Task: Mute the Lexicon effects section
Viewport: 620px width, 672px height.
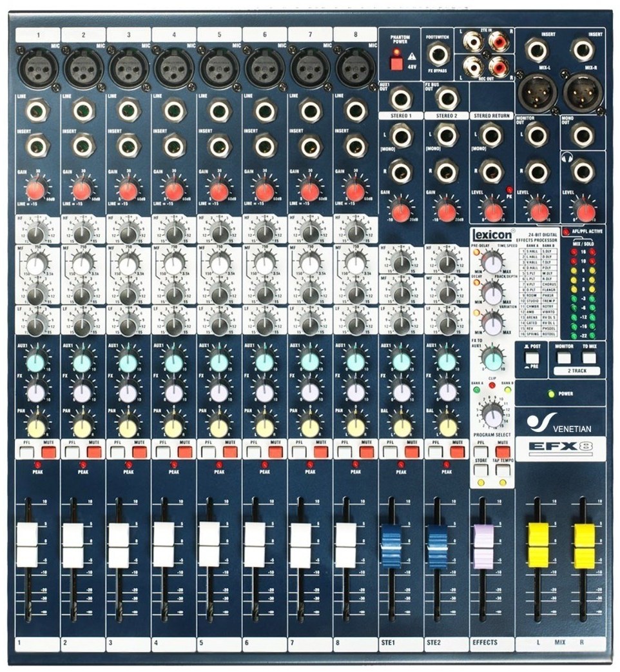Action: click(503, 451)
